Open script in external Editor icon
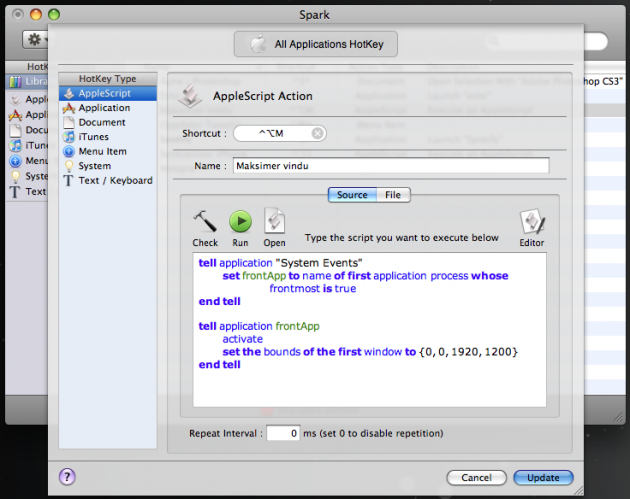The width and height of the screenshot is (630, 499). (x=532, y=221)
